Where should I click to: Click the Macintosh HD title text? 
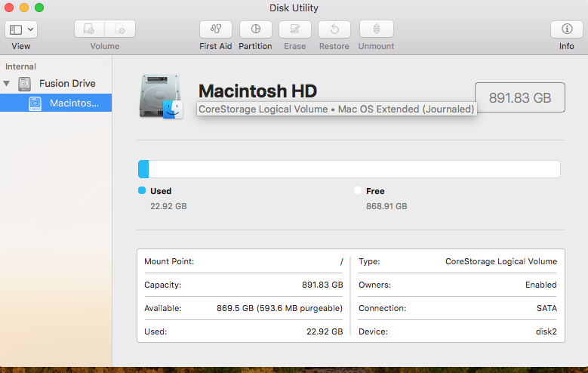click(257, 91)
